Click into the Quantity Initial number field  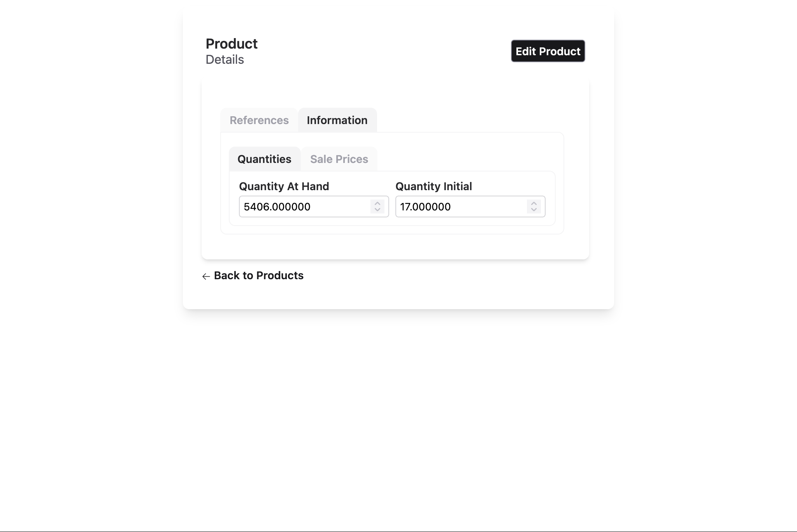tap(486, 206)
